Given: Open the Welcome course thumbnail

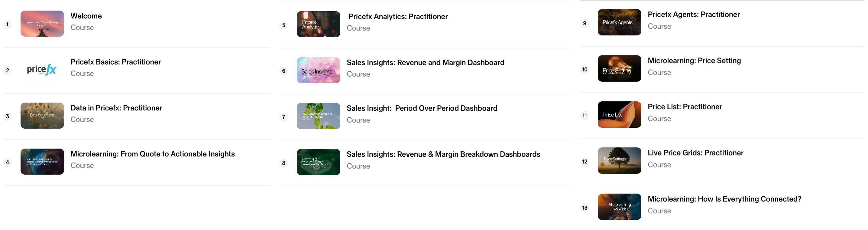Looking at the screenshot, I should tap(42, 24).
